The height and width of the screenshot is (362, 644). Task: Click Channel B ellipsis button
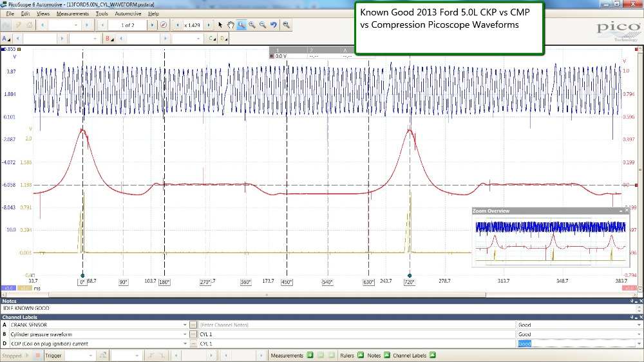[x=193, y=334]
